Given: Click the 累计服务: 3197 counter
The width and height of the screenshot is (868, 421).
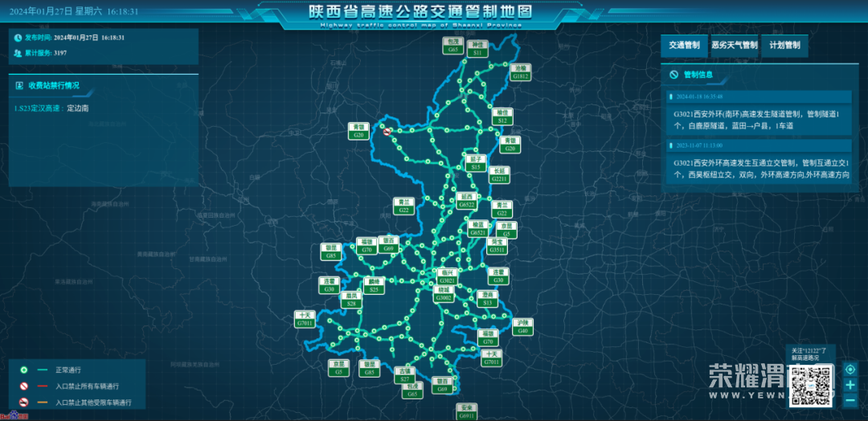Looking at the screenshot, I should click(x=46, y=53).
